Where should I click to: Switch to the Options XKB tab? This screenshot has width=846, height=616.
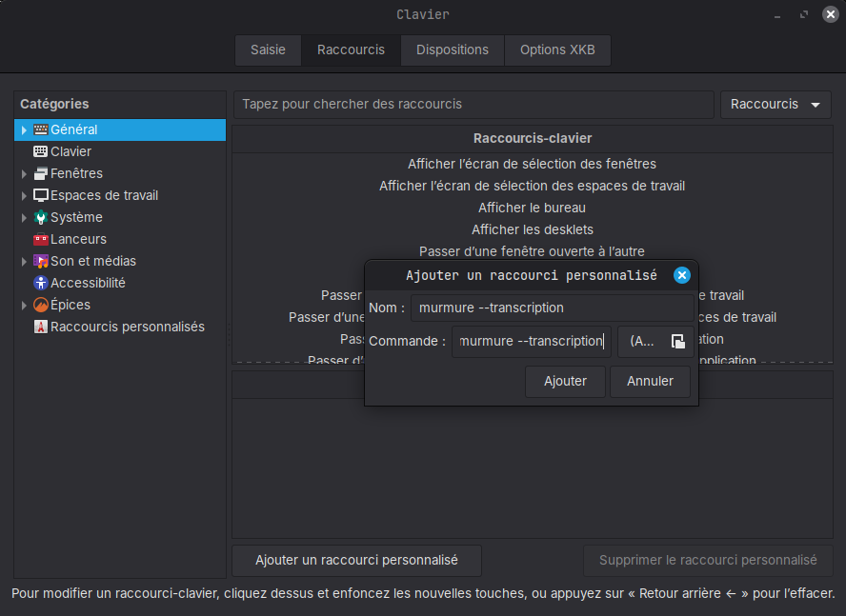pyautogui.click(x=557, y=50)
